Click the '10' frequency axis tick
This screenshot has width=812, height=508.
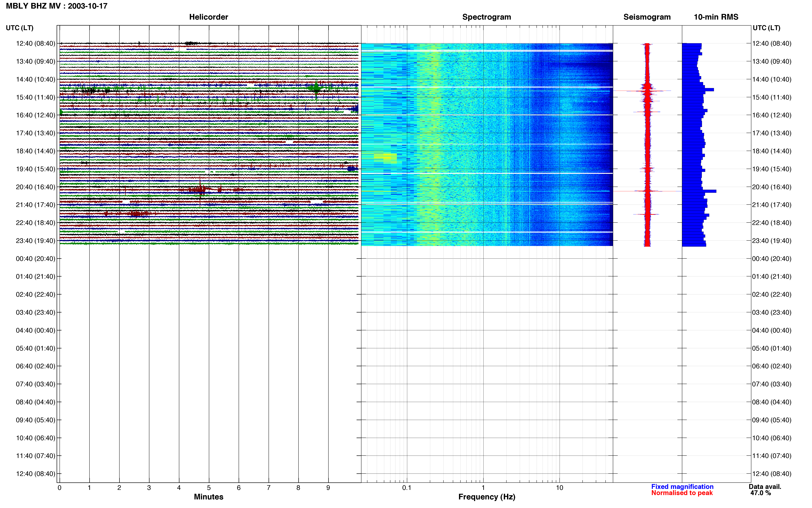(559, 488)
